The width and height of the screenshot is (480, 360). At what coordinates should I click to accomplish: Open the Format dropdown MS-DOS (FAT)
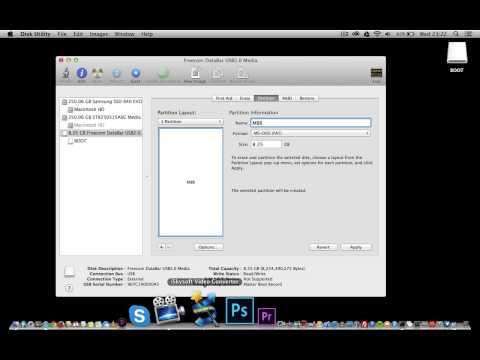point(311,133)
